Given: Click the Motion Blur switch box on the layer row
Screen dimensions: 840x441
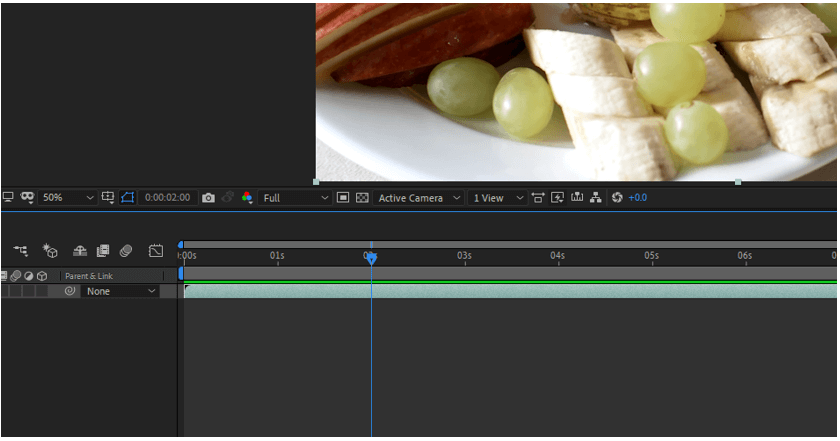Looking at the screenshot, I should [16, 291].
